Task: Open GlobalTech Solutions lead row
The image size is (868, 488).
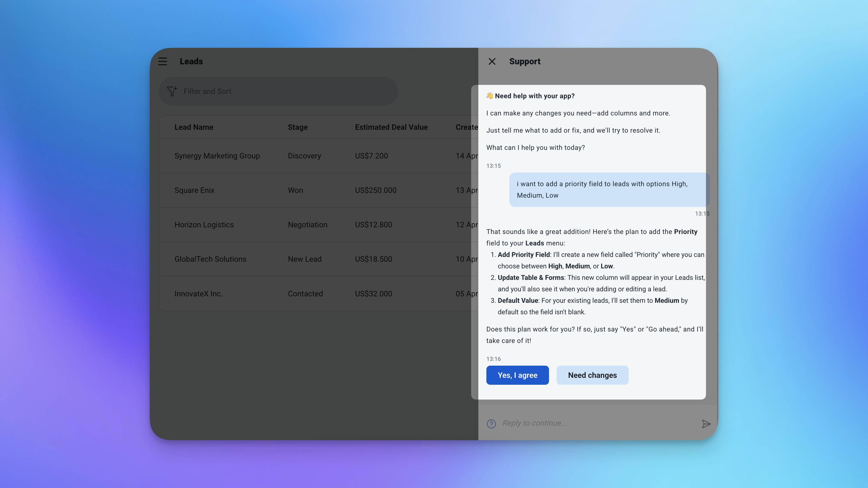Action: (x=210, y=259)
